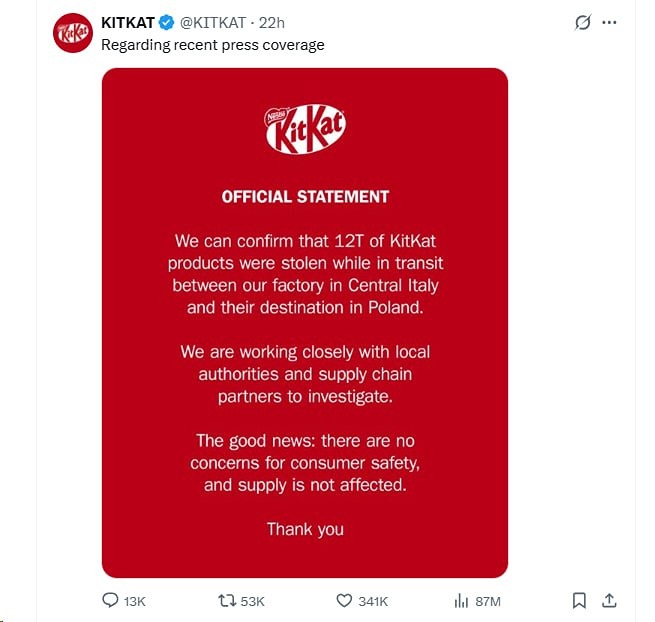Open the Grok explain-post icon

pos(583,22)
